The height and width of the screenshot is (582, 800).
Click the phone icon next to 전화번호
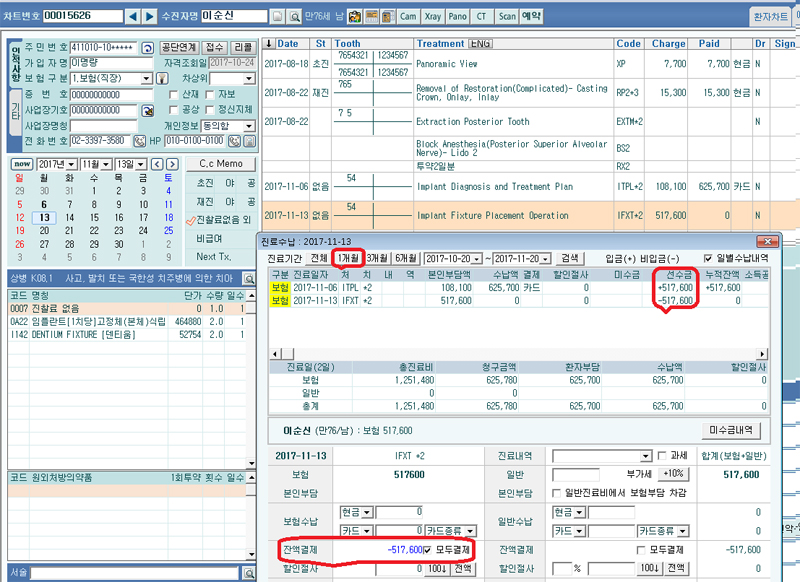139,141
